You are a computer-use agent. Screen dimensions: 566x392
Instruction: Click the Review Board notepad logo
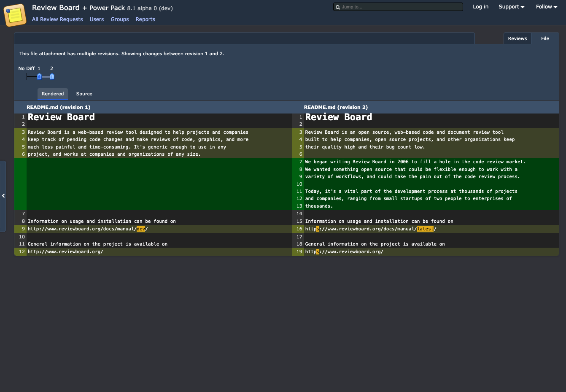(15, 15)
